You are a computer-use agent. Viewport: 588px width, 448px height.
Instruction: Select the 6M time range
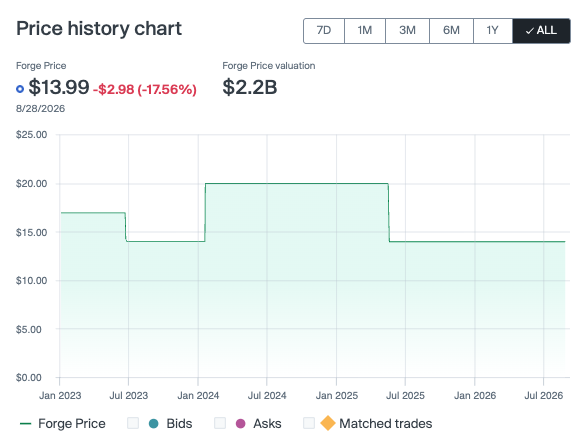(x=451, y=30)
